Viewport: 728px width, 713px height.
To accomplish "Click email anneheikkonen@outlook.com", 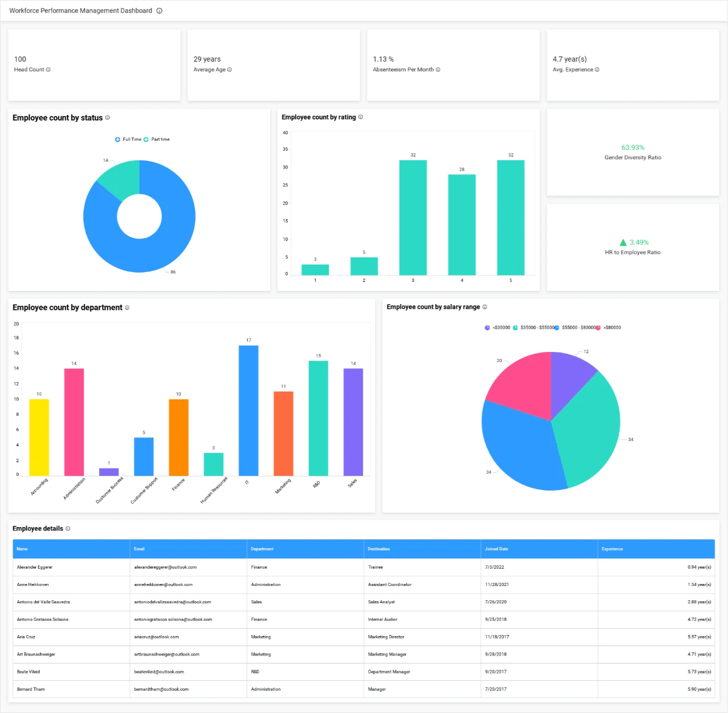I will tap(163, 585).
